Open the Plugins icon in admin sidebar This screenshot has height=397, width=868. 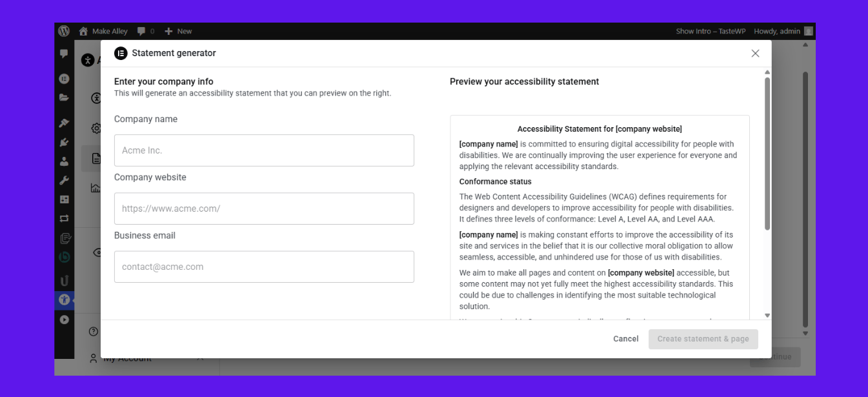(64, 142)
